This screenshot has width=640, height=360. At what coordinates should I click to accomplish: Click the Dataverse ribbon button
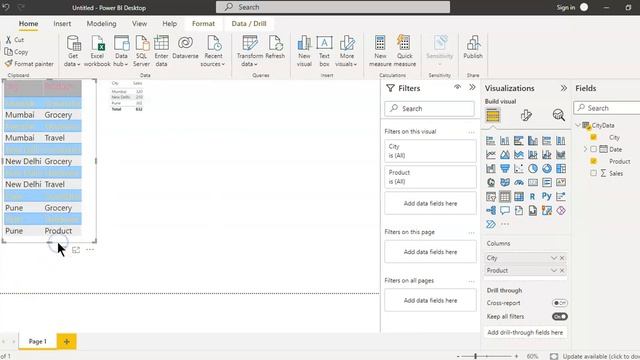click(x=185, y=47)
